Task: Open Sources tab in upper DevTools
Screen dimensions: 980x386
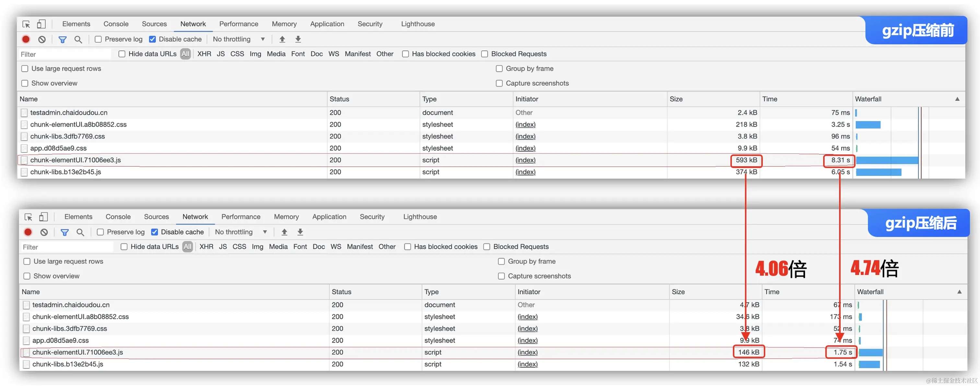Action: [154, 24]
